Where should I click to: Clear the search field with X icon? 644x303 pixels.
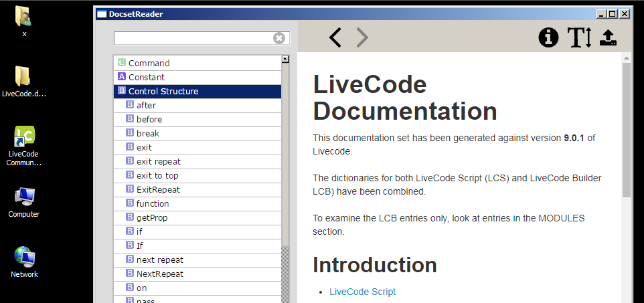click(279, 38)
